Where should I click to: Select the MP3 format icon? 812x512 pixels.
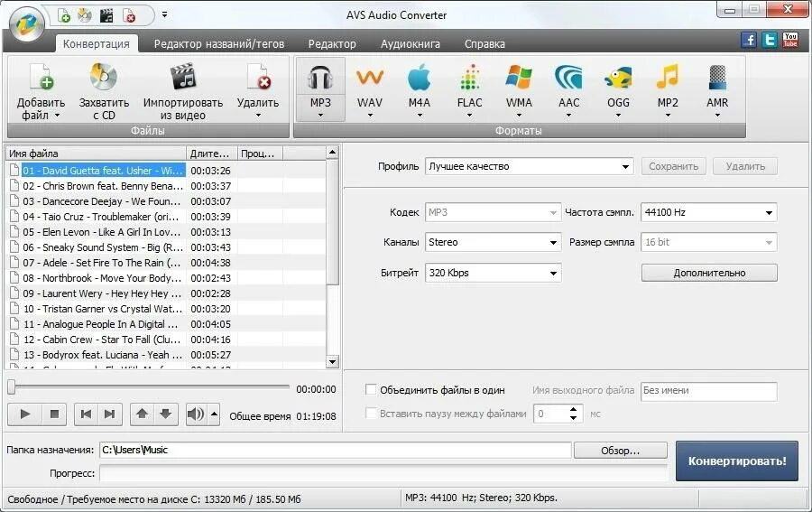click(x=320, y=78)
